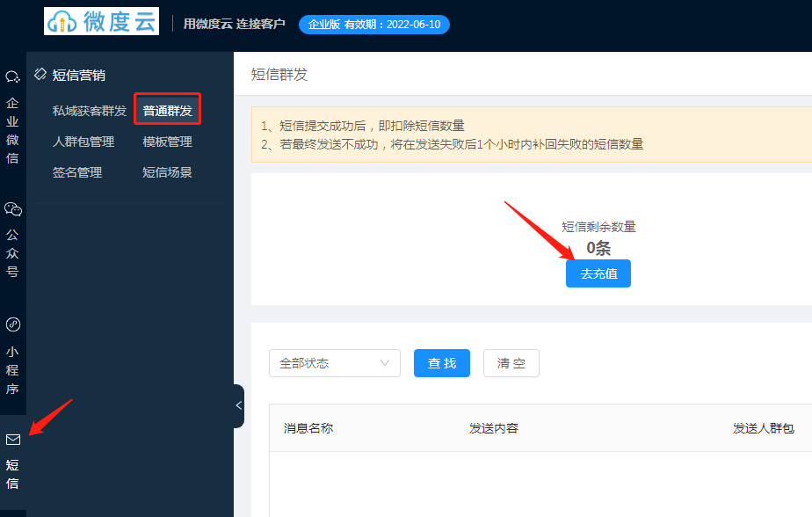Click notice line 短信提交成功后，即扣除短信数量
Image resolution: width=812 pixels, height=517 pixels.
(x=362, y=126)
